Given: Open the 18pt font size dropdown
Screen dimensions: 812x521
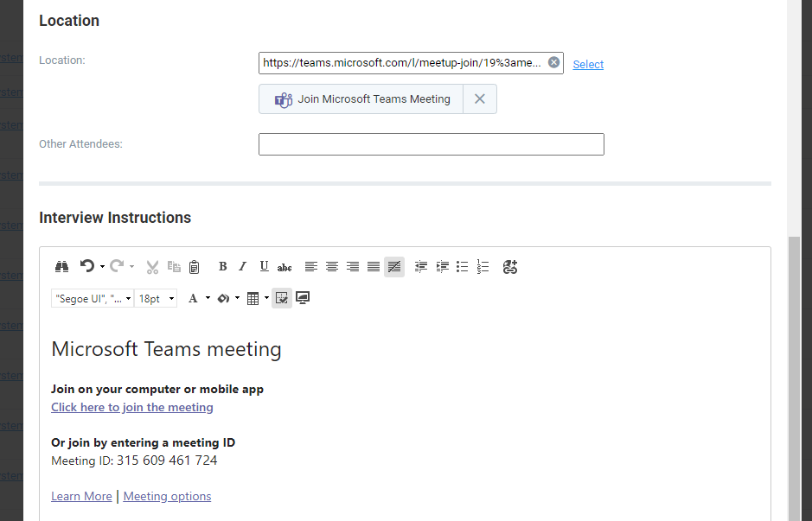Looking at the screenshot, I should click(x=156, y=299).
